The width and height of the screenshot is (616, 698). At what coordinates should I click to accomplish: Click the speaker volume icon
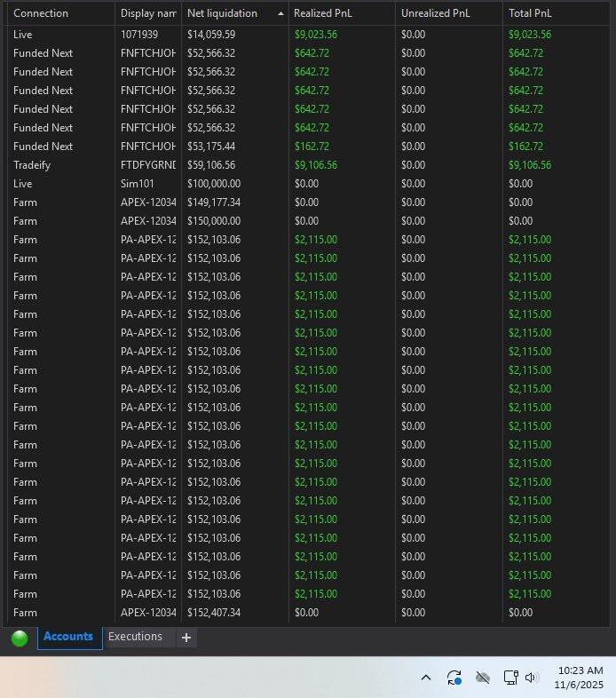coord(532,678)
